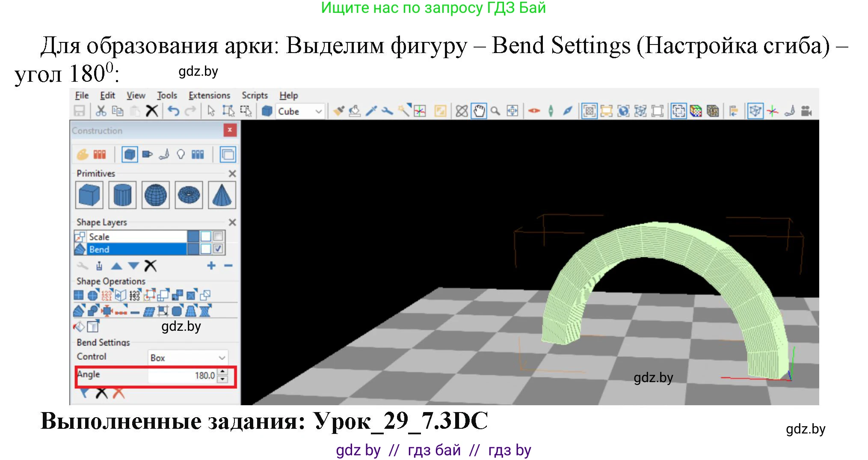Select the eyedropper tool in toolbar
The height and width of the screenshot is (460, 868).
pos(371,111)
